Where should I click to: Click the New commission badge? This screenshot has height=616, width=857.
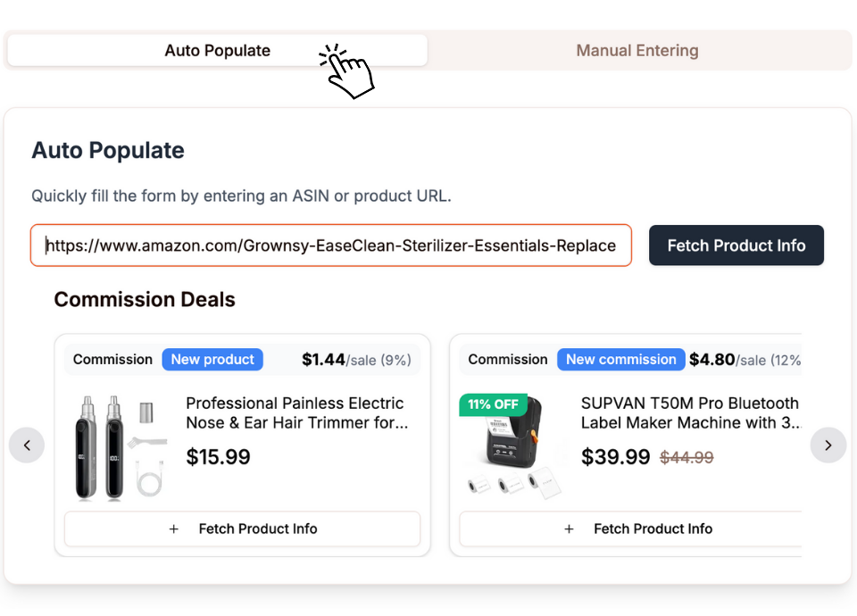(620, 360)
